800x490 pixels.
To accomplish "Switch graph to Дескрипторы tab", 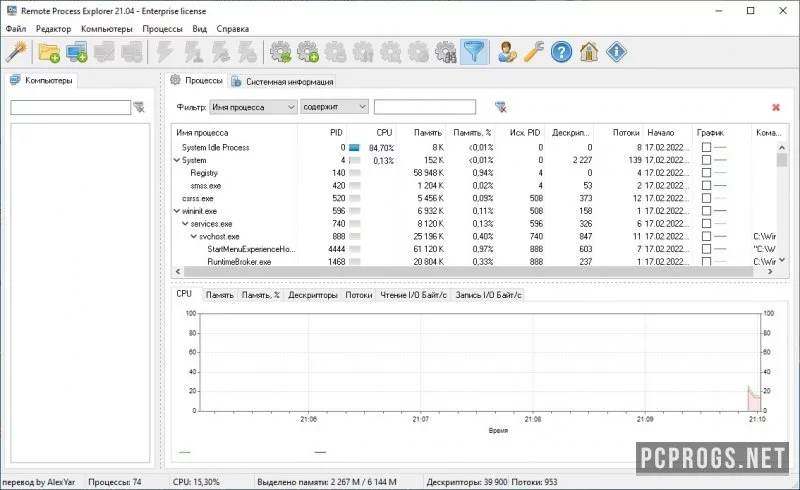I will click(x=313, y=295).
